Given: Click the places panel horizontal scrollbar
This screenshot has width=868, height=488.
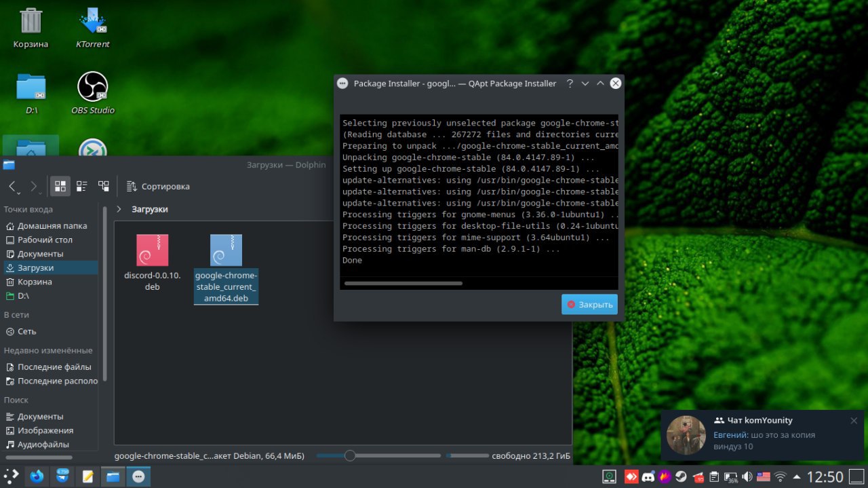Looking at the screenshot, I should point(39,457).
